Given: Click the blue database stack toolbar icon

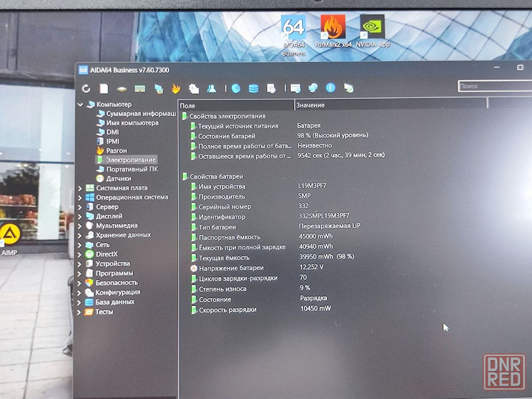Looking at the screenshot, I should coord(253,88).
